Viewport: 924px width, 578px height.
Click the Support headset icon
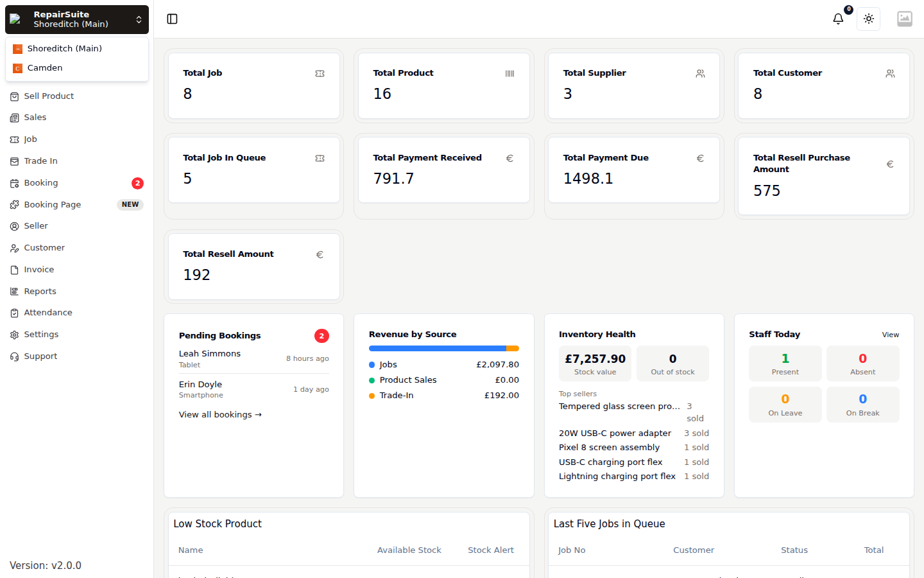pyautogui.click(x=14, y=356)
